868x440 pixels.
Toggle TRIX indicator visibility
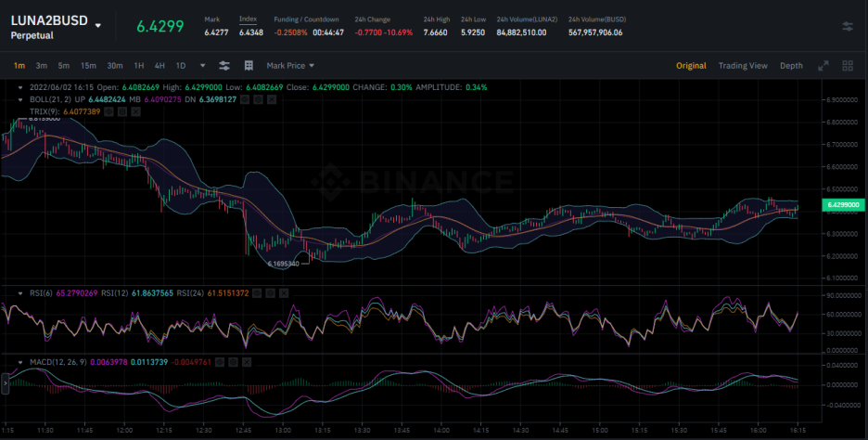coord(109,111)
